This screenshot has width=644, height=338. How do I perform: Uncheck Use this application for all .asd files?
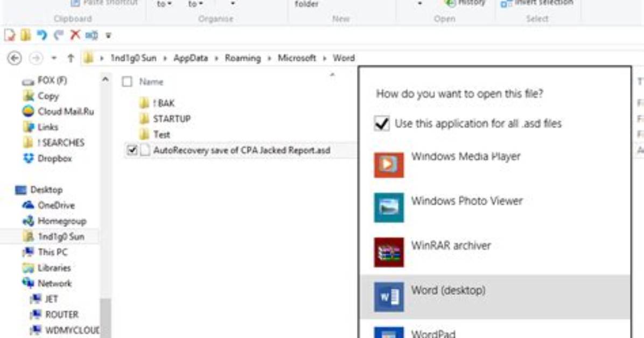click(x=382, y=123)
